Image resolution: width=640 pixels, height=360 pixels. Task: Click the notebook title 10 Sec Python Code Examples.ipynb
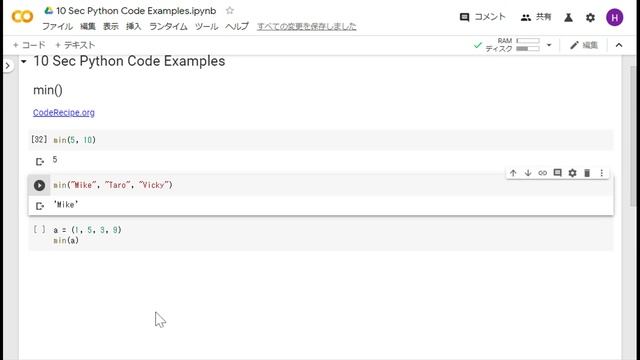point(136,11)
